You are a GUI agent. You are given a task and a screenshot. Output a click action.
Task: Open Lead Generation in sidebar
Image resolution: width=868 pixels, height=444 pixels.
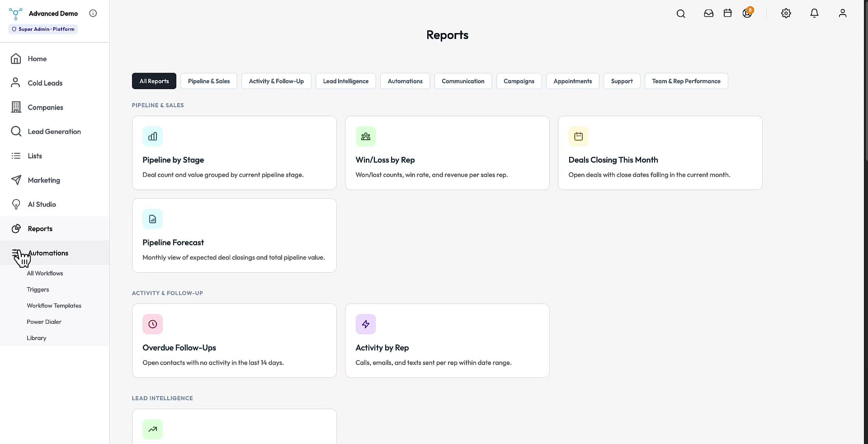(x=55, y=132)
